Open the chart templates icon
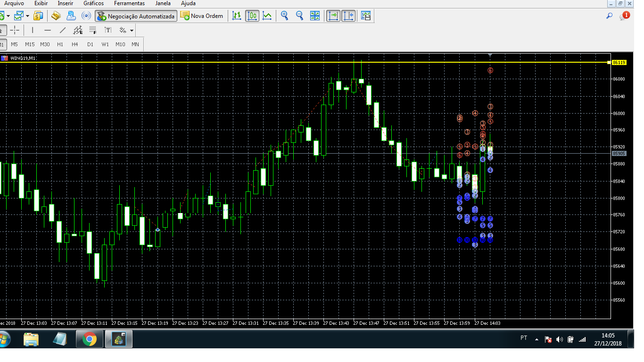The height and width of the screenshot is (362, 644). 366,16
